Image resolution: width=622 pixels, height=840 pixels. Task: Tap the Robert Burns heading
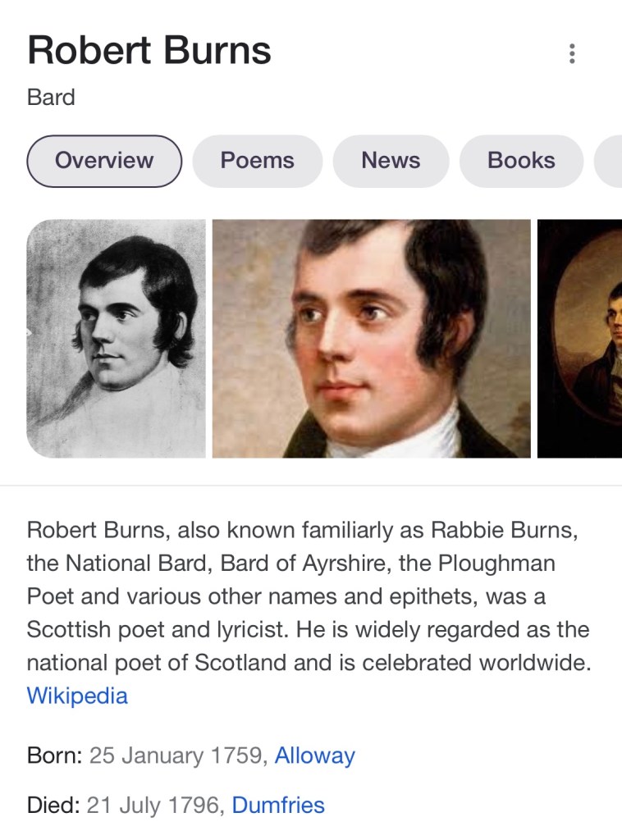click(x=149, y=51)
